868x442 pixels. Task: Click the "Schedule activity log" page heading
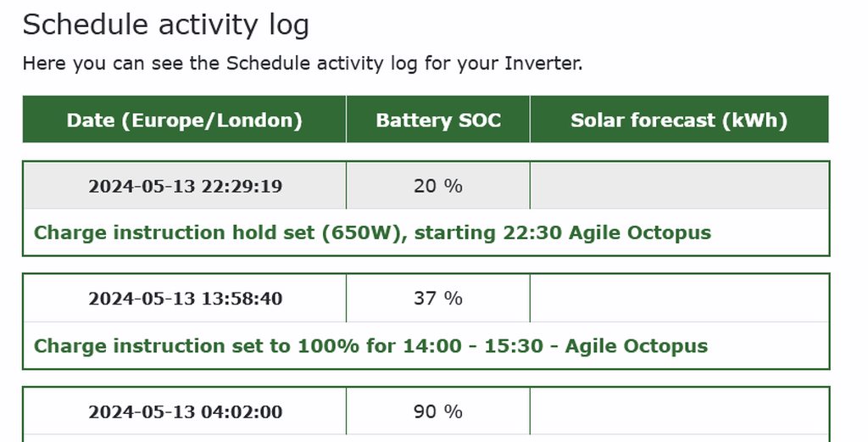click(165, 25)
